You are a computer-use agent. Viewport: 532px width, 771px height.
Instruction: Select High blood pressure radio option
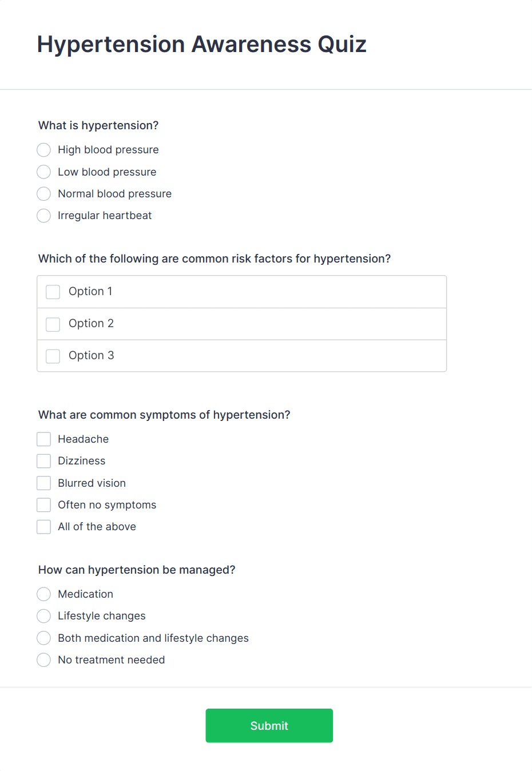pos(44,150)
